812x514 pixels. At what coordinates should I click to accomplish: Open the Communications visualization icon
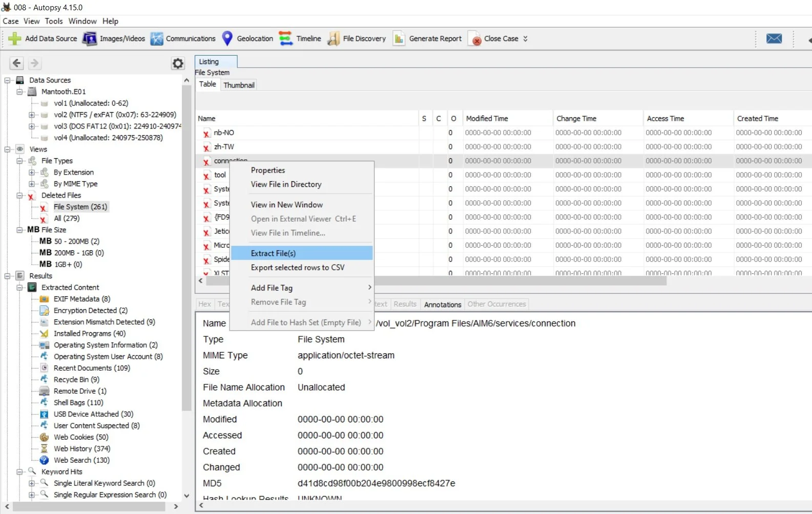157,39
